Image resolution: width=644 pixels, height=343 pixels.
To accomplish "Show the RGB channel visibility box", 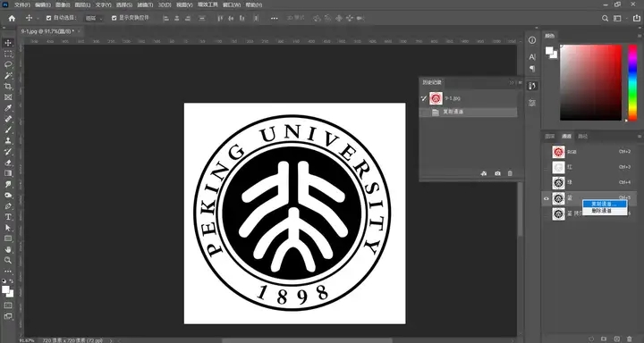I will point(547,152).
